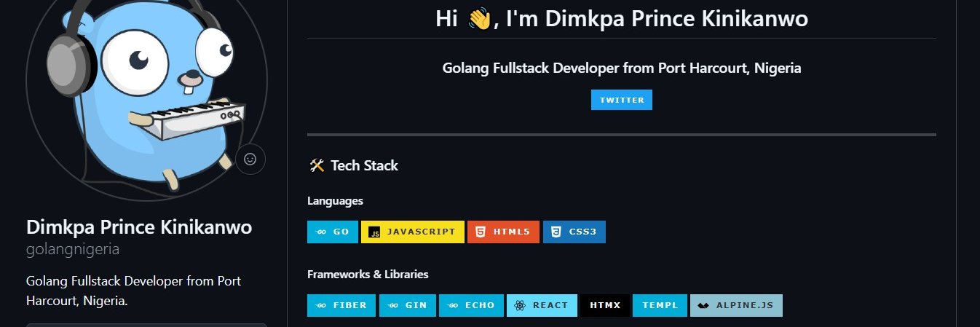Click the Templ badge
Viewport: 980px width, 327px height.
tap(660, 305)
